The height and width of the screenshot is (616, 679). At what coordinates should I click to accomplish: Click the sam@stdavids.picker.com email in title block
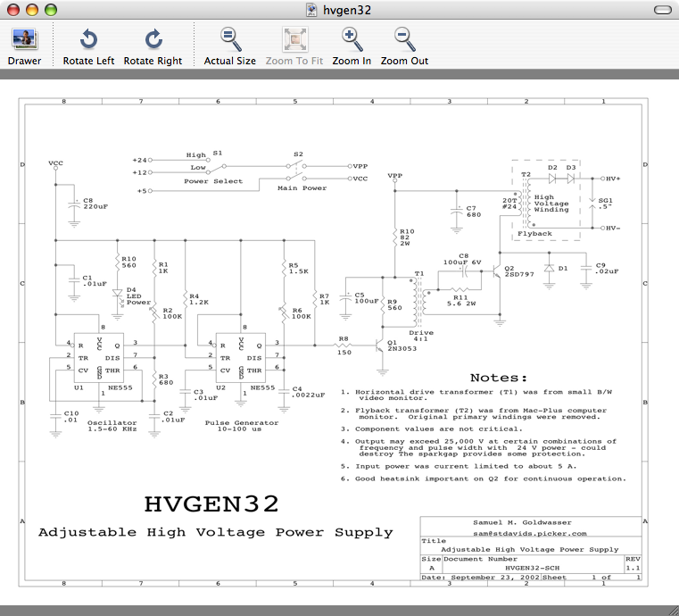pyautogui.click(x=530, y=532)
